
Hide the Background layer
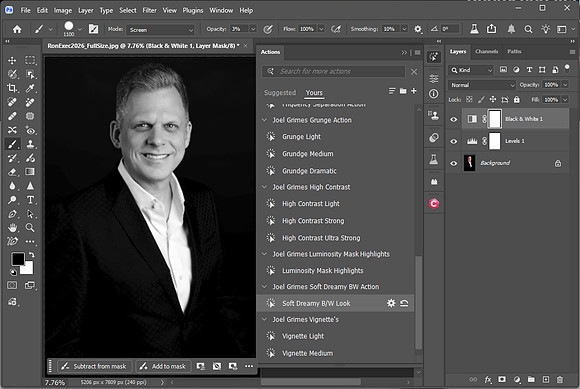point(453,163)
